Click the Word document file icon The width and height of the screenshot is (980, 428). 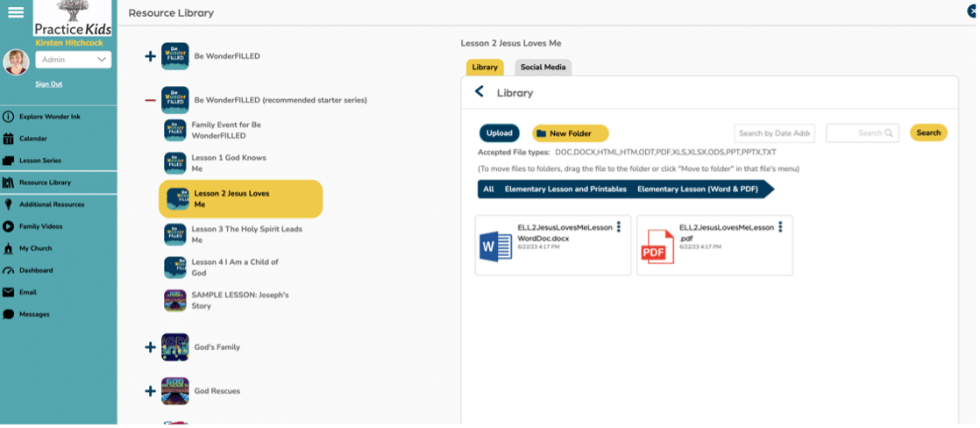496,246
